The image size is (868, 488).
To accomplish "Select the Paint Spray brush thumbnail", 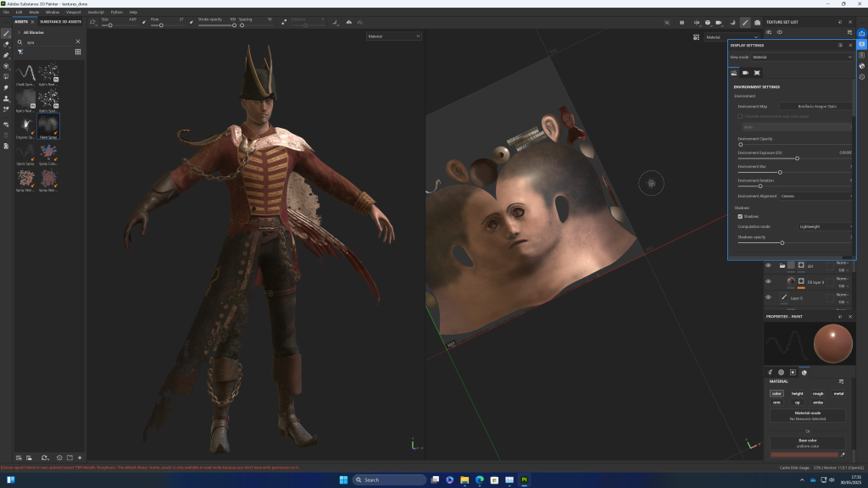I will click(x=48, y=125).
